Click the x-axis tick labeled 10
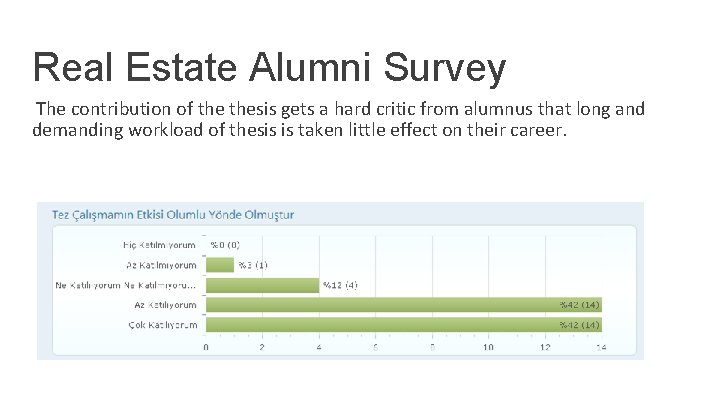The image size is (720, 405). [x=488, y=348]
